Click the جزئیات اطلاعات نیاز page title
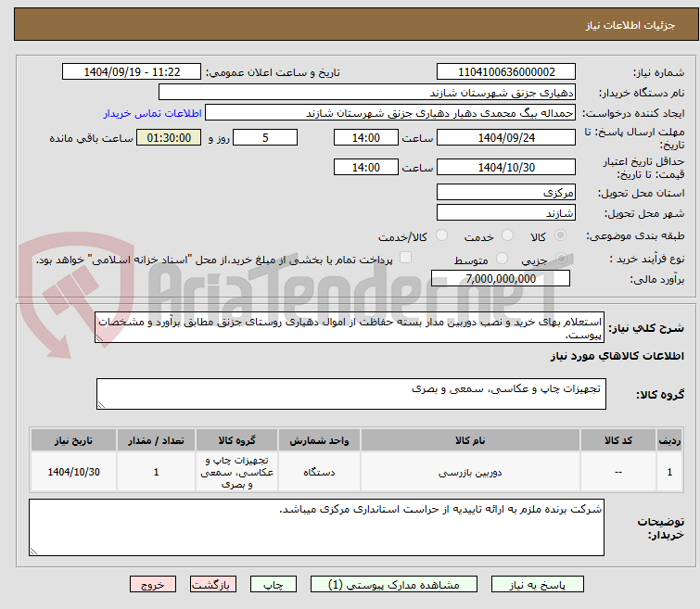 630,25
